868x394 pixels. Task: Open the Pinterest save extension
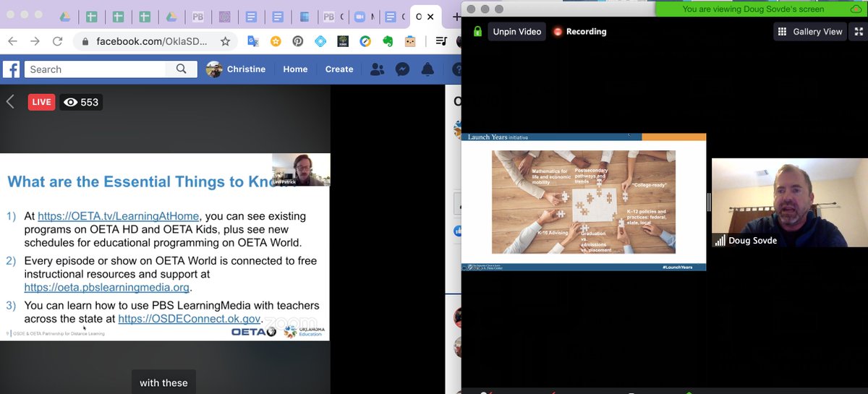point(298,42)
